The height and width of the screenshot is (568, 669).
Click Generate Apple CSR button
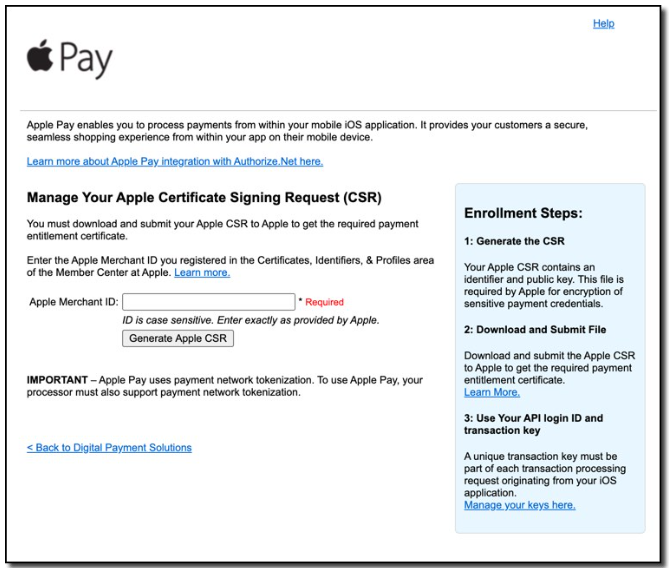pos(178,338)
